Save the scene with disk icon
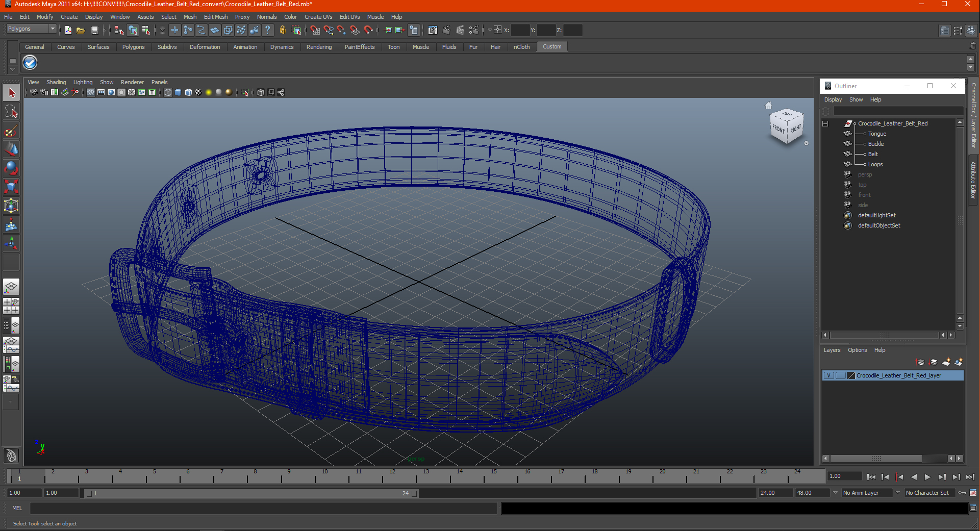Screen dimensions: 980x531 click(94, 30)
